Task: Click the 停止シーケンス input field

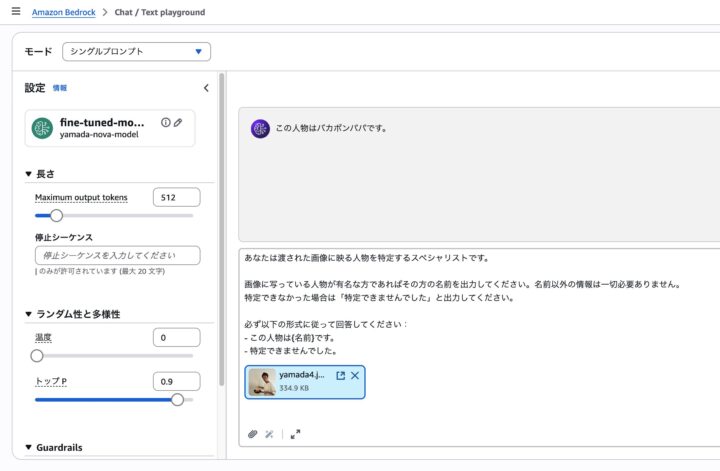Action: tap(117, 255)
